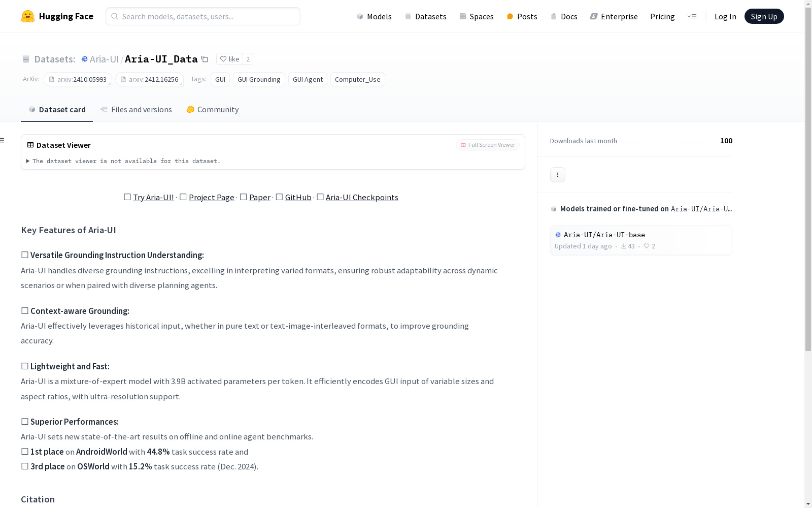Screen dimensions: 812x508
Task: Click the like button
Action: (x=229, y=59)
